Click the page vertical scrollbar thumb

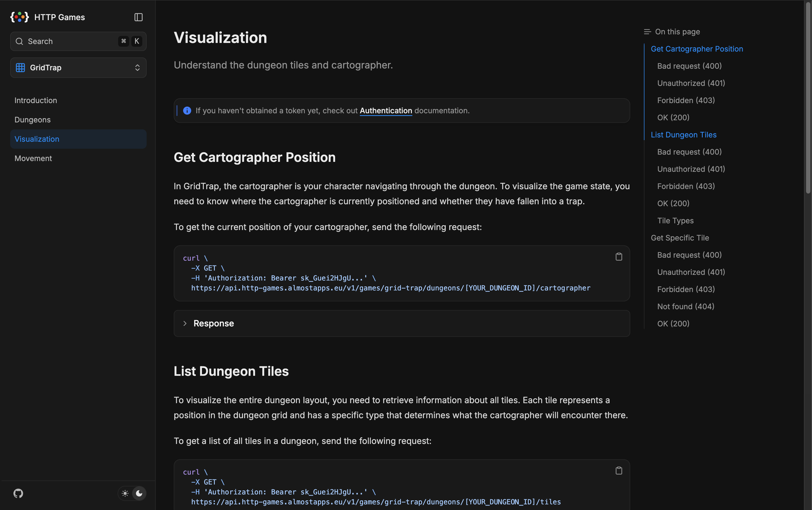[x=808, y=98]
